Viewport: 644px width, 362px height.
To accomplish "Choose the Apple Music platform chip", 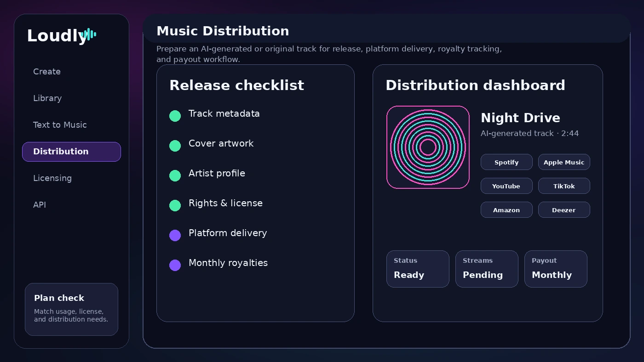I will (564, 162).
